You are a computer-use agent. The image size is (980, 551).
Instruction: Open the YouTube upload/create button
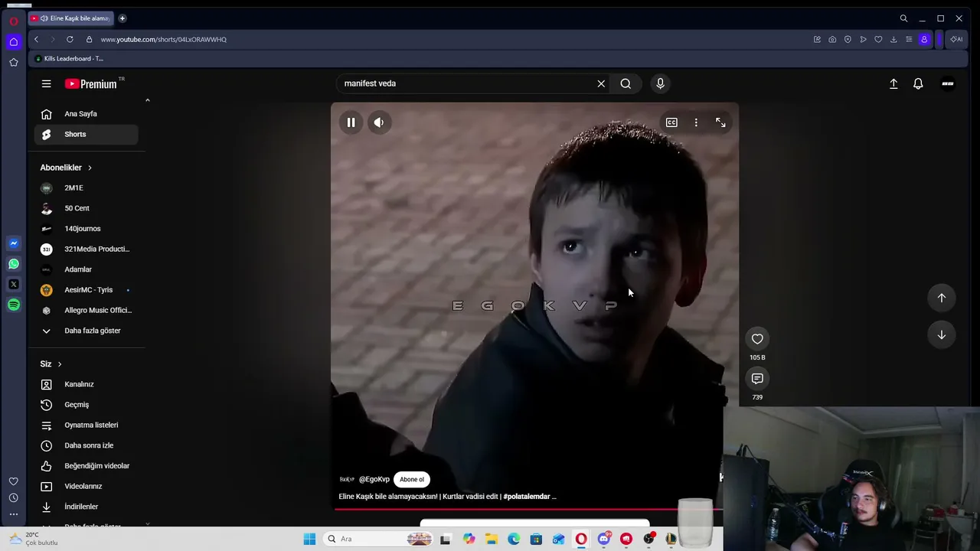point(893,84)
